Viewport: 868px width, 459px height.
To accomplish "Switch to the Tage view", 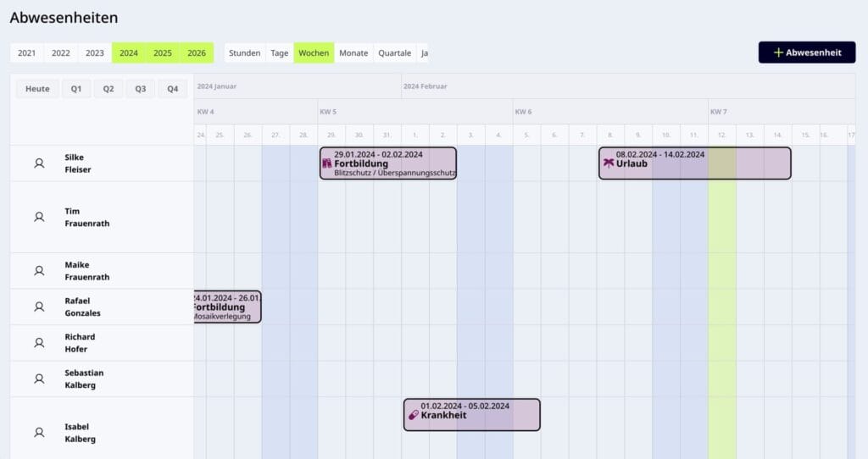I will pyautogui.click(x=280, y=53).
